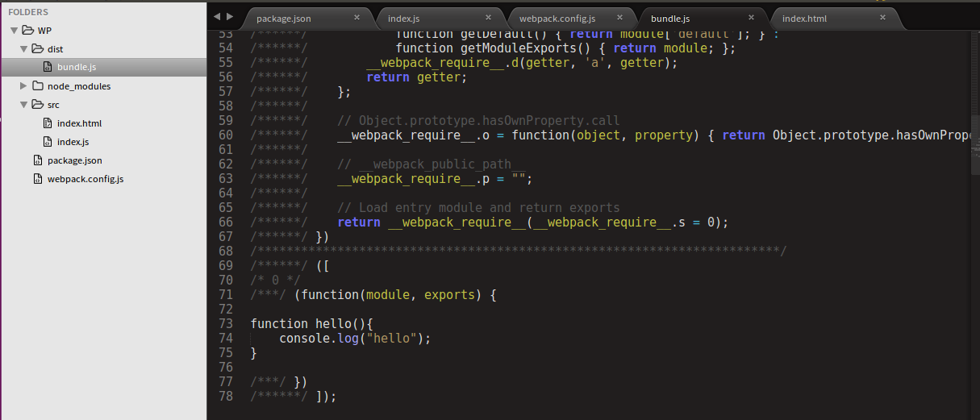Click the console.log("hello") statement

[x=356, y=338]
